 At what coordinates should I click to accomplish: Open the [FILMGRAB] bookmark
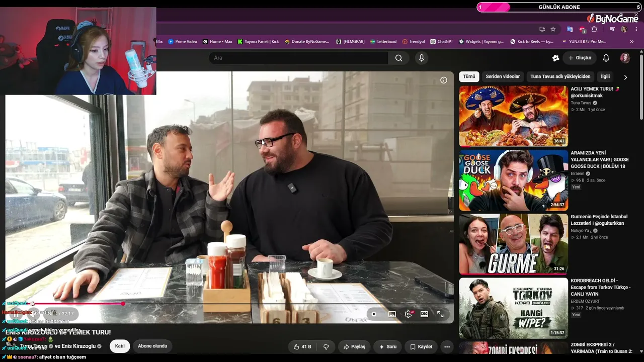point(350,42)
